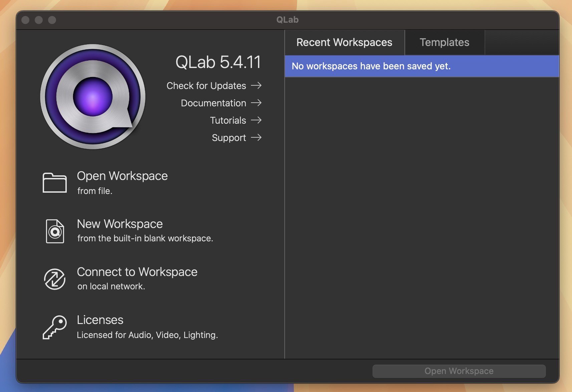This screenshot has height=392, width=572.
Task: Select the Open Workspace folder icon
Action: (x=55, y=183)
